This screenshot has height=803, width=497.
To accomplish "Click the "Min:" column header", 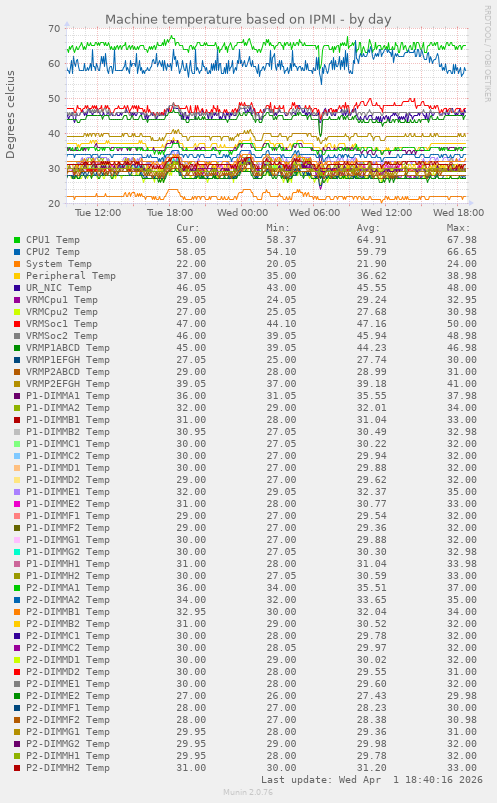I will point(278,228).
